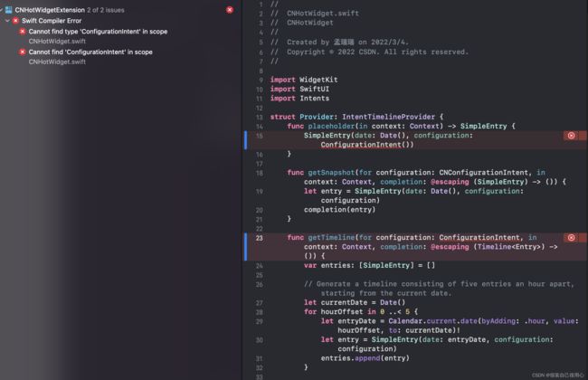Click line number 23 in the gutter
This screenshot has height=380, width=588.
[259, 238]
